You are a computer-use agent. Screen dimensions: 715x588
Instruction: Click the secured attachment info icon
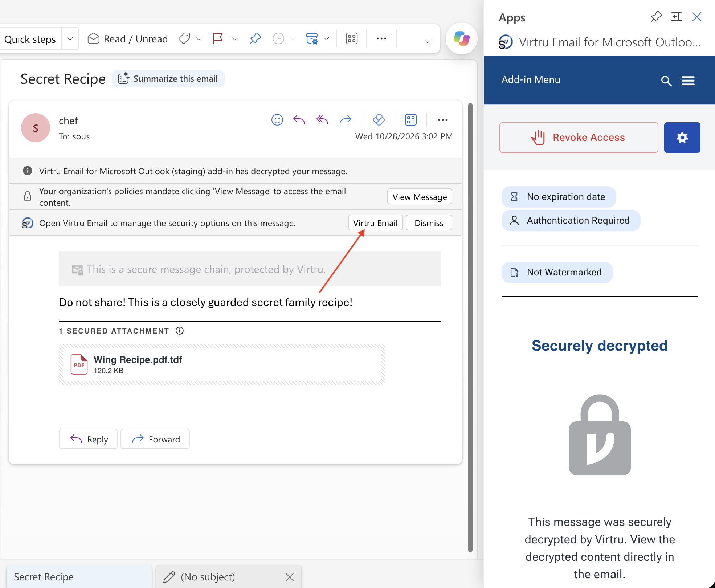point(180,331)
